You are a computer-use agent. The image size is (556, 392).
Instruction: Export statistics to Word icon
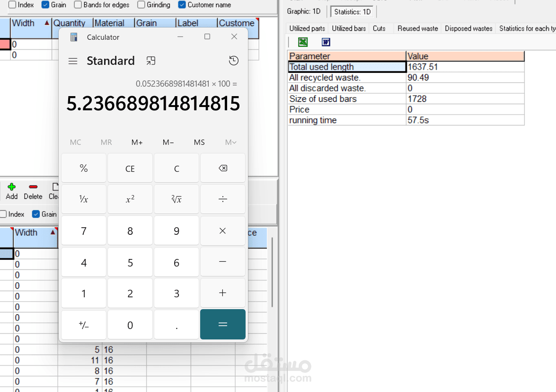[326, 42]
